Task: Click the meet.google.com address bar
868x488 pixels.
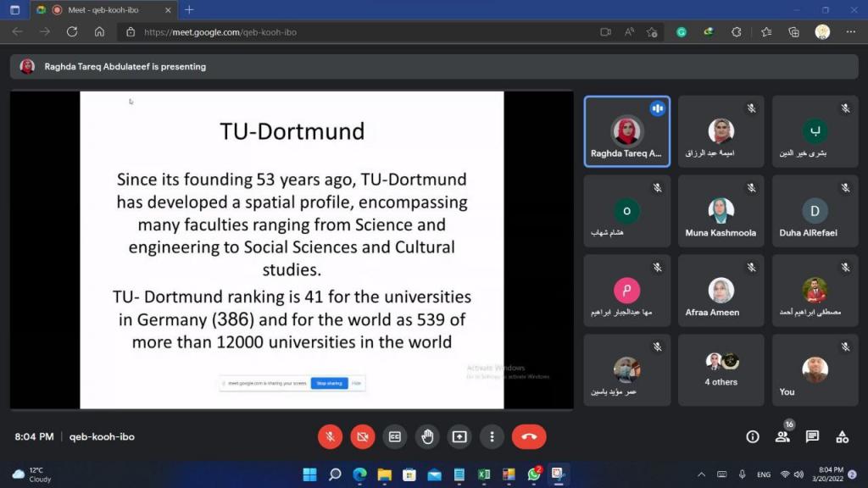Action: 339,32
